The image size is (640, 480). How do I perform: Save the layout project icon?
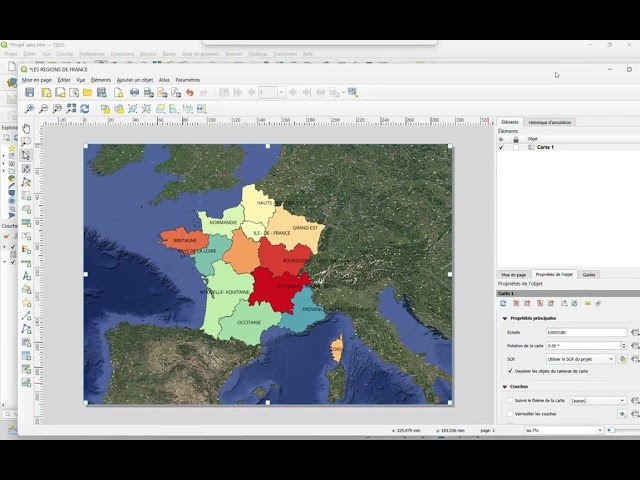[x=29, y=92]
